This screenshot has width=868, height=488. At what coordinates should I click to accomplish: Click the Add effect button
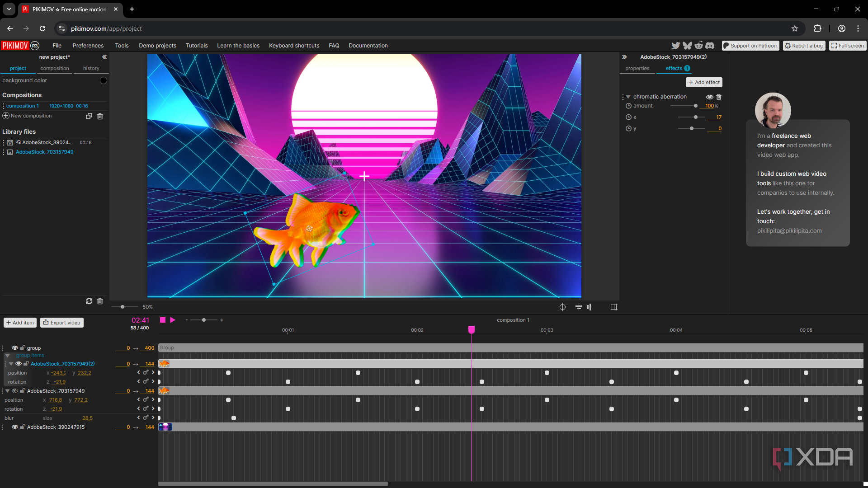pos(704,82)
